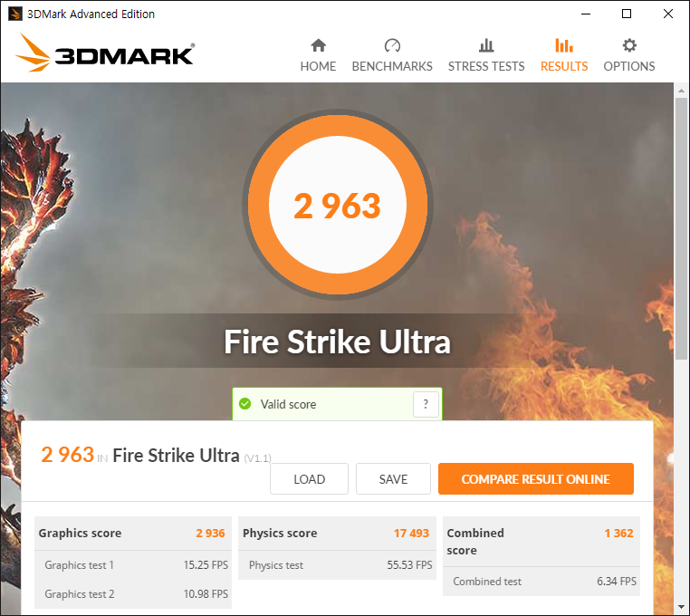The image size is (690, 616).
Task: Click the scrollbar up arrow
Action: 681,91
